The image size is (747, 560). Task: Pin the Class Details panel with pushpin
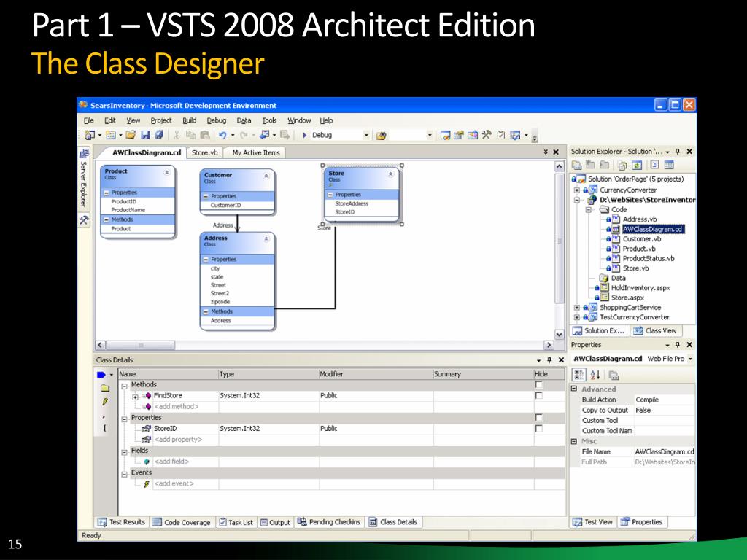pyautogui.click(x=549, y=360)
